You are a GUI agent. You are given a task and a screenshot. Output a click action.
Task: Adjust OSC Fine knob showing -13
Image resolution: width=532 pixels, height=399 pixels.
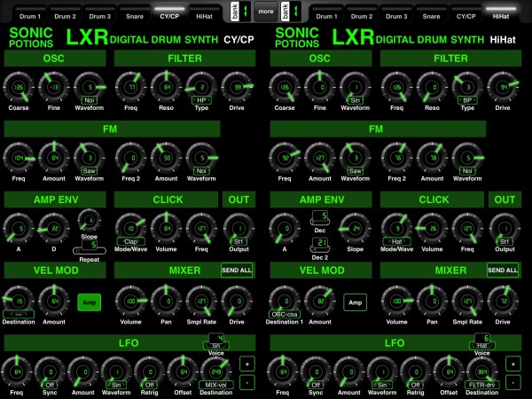(x=53, y=88)
